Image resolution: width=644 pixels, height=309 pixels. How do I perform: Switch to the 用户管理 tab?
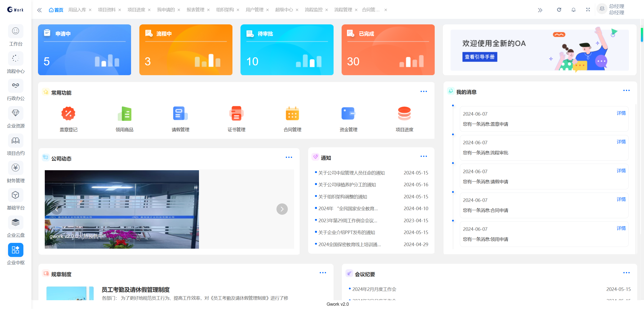(254, 10)
